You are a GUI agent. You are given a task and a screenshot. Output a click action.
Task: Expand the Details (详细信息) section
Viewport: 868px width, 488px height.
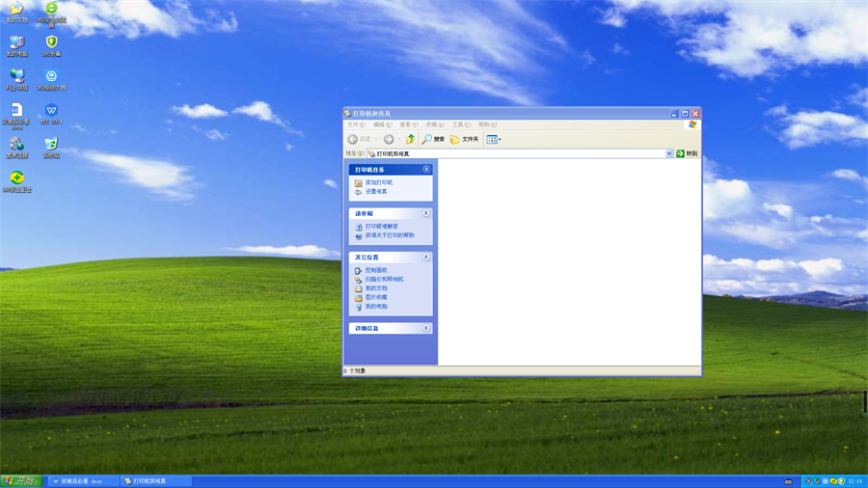coord(426,328)
